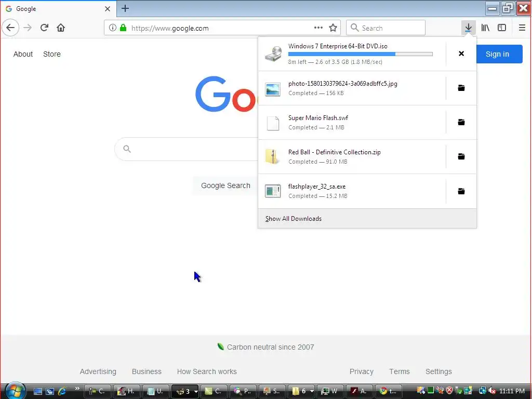Open a new tab with plus
Image resolution: width=532 pixels, height=399 pixels.
(x=125, y=8)
